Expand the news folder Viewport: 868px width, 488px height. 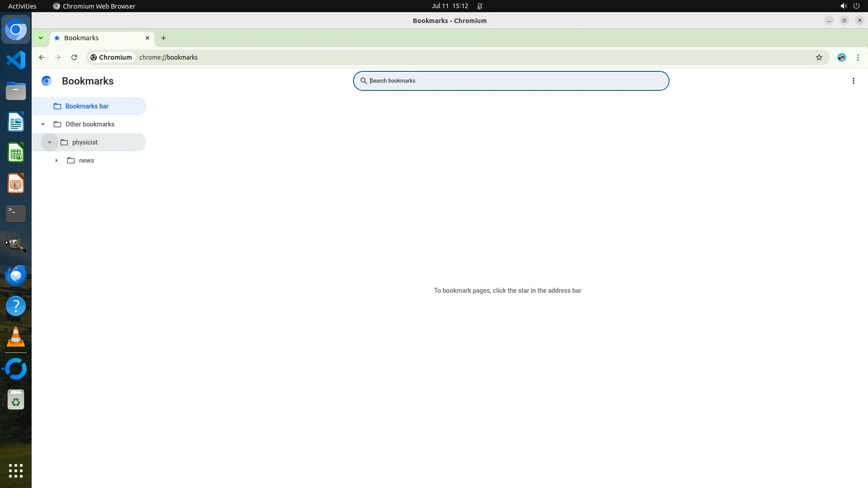(57, 160)
